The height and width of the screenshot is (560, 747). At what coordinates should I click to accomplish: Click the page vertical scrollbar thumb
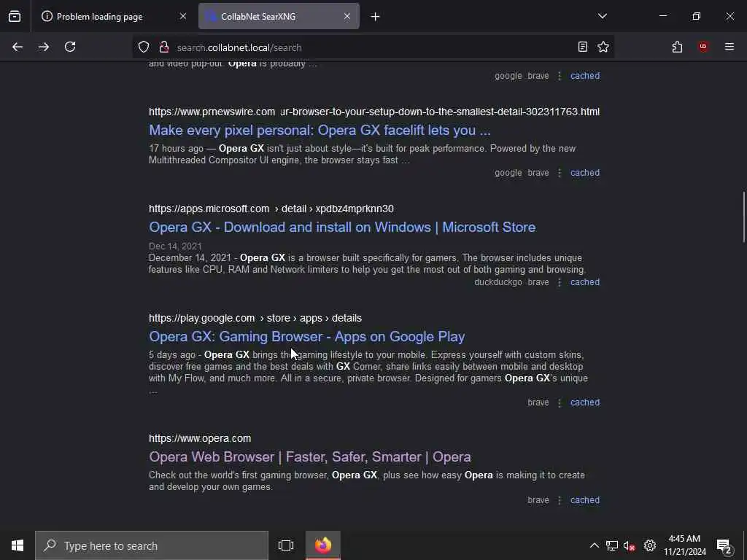click(x=744, y=217)
